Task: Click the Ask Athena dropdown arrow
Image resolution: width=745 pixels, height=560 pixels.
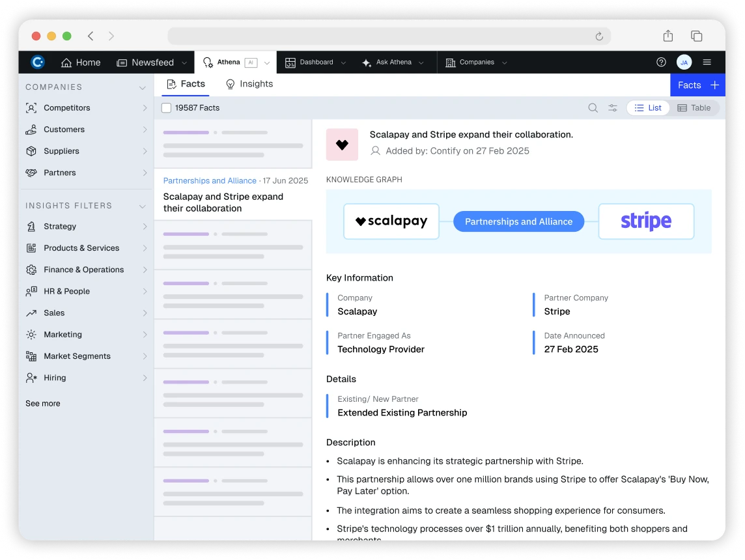Action: 421,63
